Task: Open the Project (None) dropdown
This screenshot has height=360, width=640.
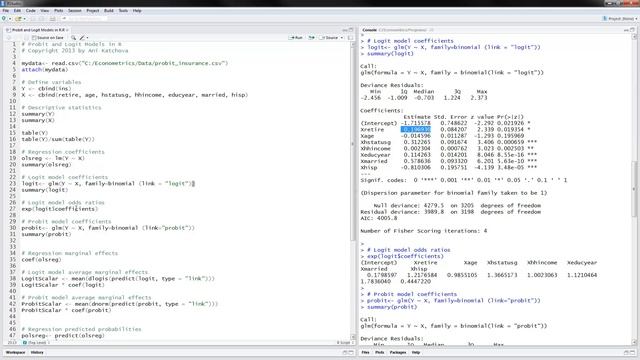Action: pyautogui.click(x=620, y=19)
